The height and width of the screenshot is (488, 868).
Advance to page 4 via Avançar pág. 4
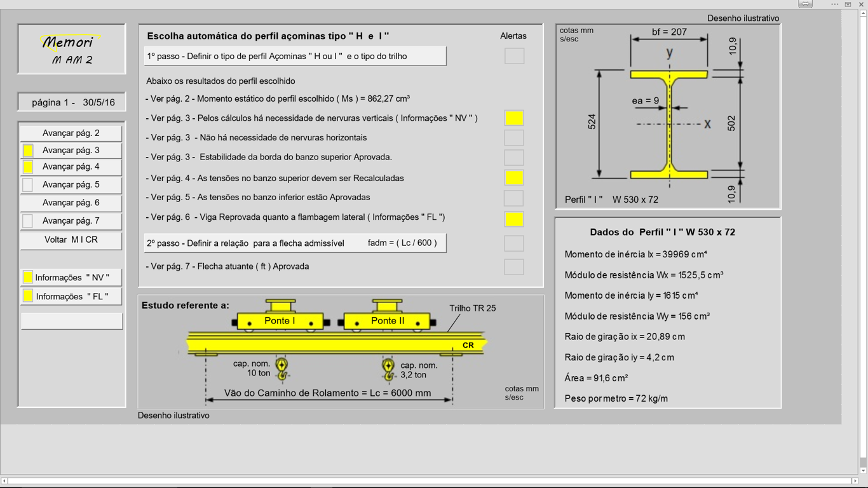click(x=71, y=166)
